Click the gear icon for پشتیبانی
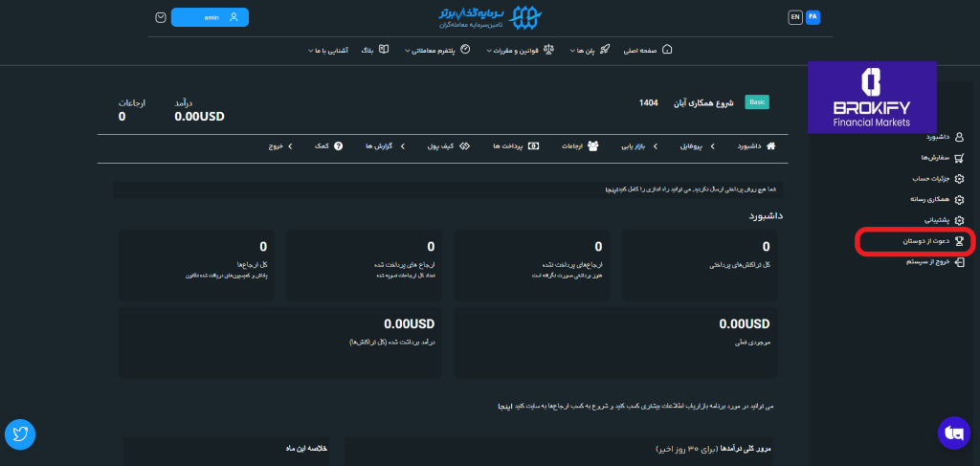The image size is (980, 466). click(960, 220)
